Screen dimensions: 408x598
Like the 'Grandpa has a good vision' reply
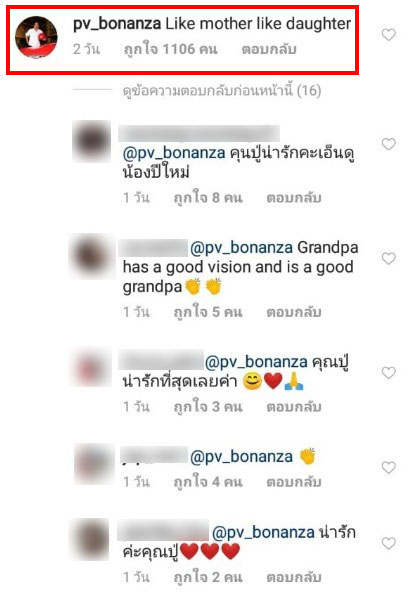point(388,258)
